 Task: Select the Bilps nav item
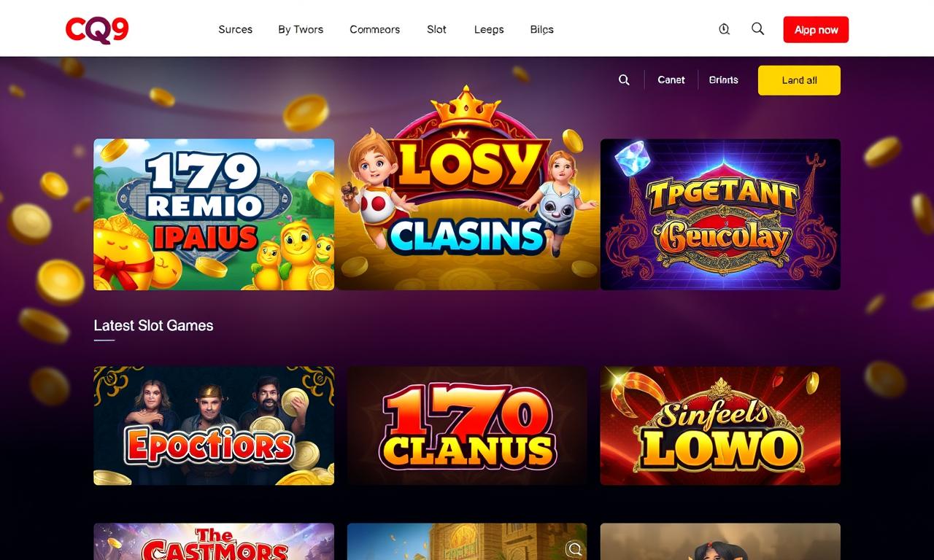(x=541, y=30)
